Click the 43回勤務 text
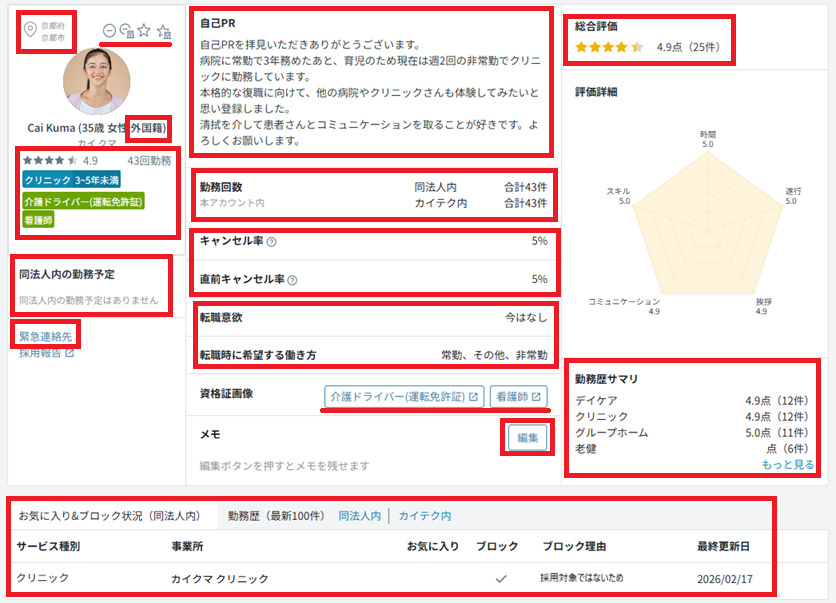 click(x=149, y=160)
